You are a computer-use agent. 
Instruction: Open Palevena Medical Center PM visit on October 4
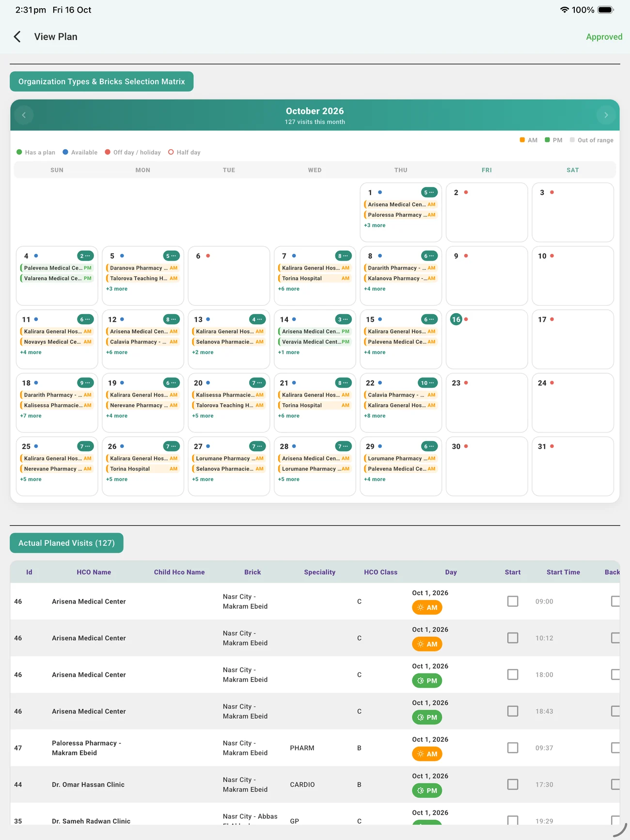(x=57, y=268)
